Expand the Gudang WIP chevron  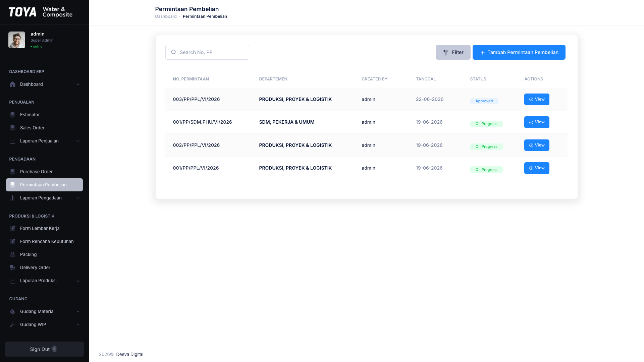(x=78, y=324)
